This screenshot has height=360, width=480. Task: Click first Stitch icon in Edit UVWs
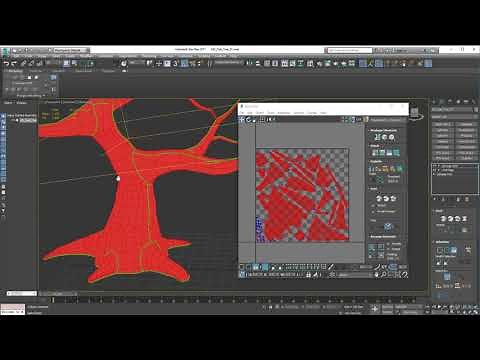374,153
